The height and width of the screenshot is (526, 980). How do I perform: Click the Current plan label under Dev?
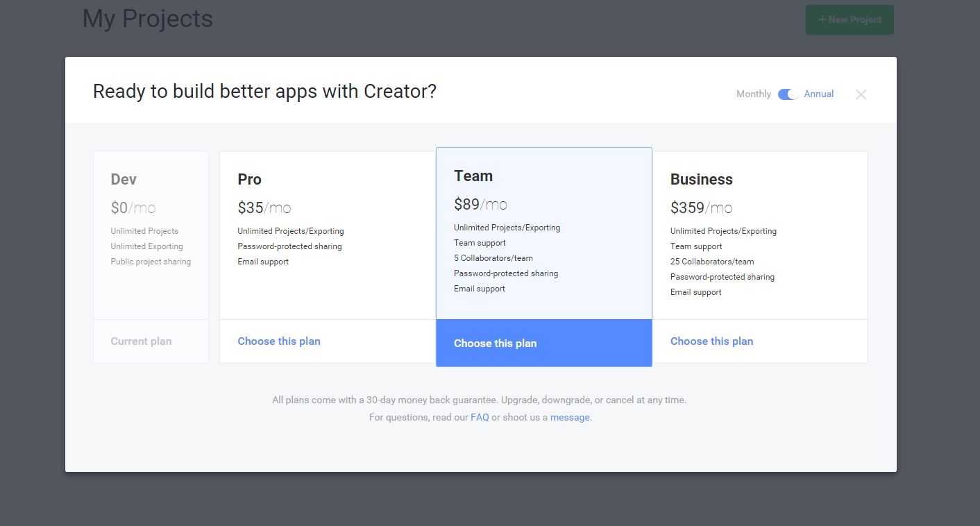[141, 341]
